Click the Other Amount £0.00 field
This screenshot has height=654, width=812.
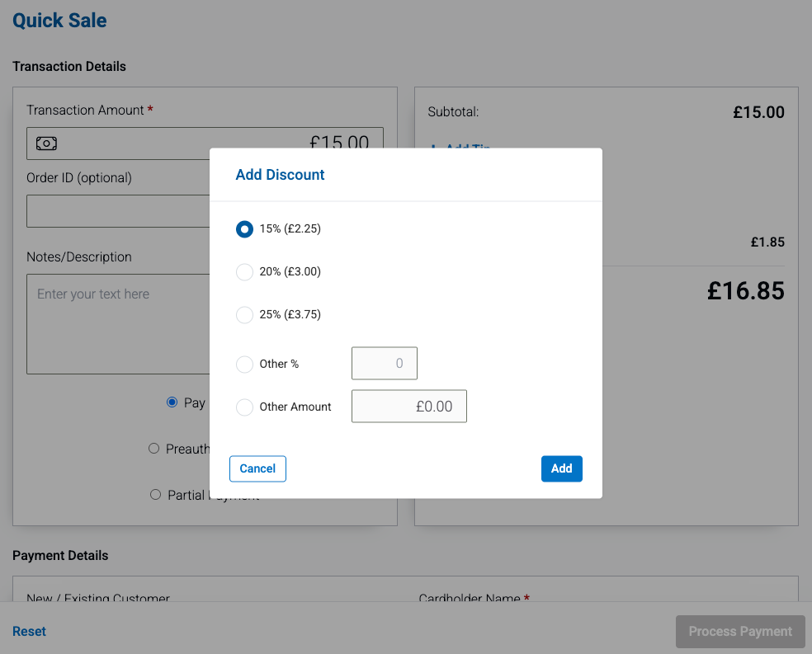coord(409,407)
